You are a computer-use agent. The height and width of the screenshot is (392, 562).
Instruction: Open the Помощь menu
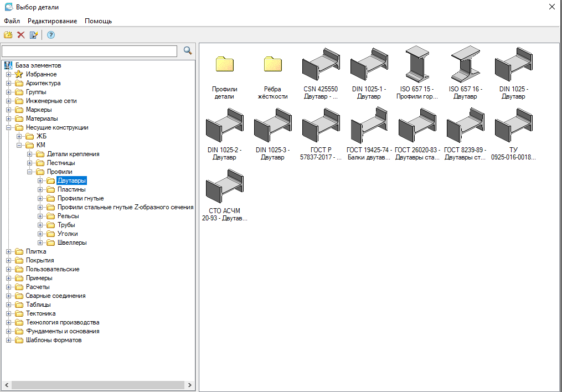(x=98, y=21)
